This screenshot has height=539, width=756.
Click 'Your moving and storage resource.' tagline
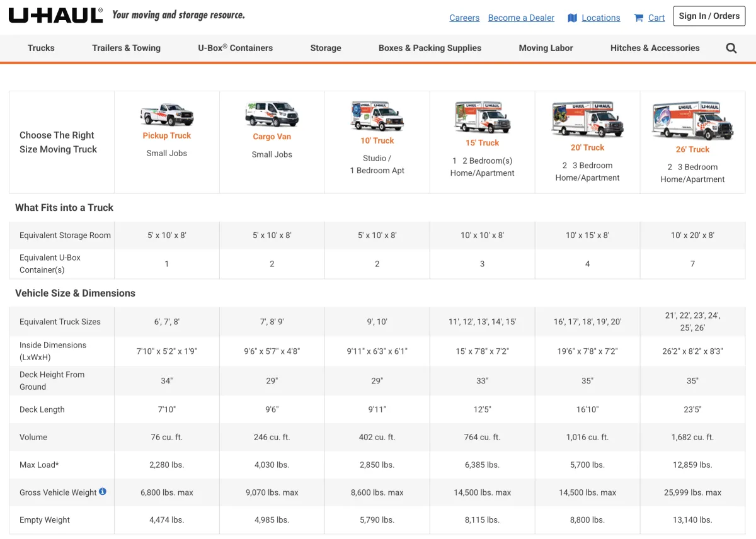pos(178,15)
